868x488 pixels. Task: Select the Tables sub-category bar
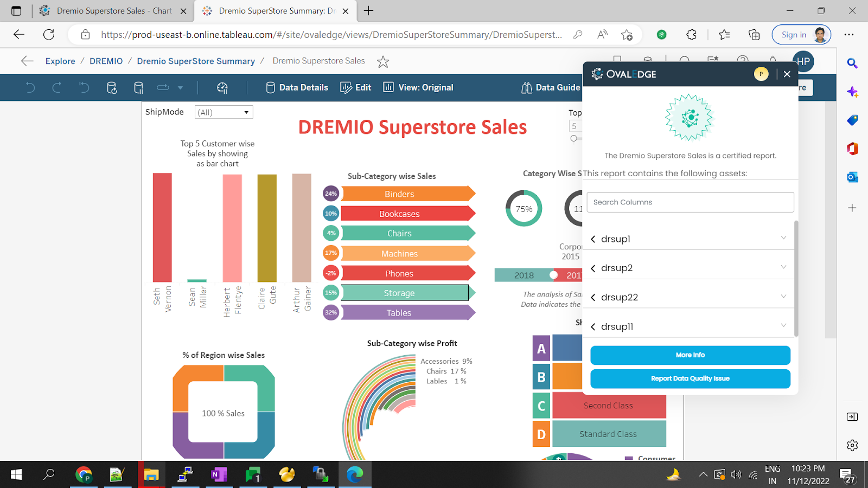click(408, 313)
